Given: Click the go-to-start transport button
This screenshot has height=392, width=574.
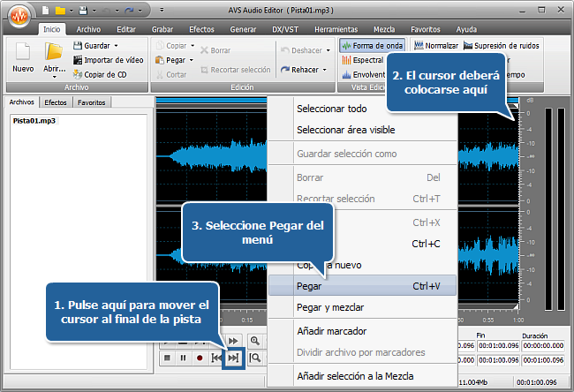Looking at the screenshot, I should tap(216, 358).
